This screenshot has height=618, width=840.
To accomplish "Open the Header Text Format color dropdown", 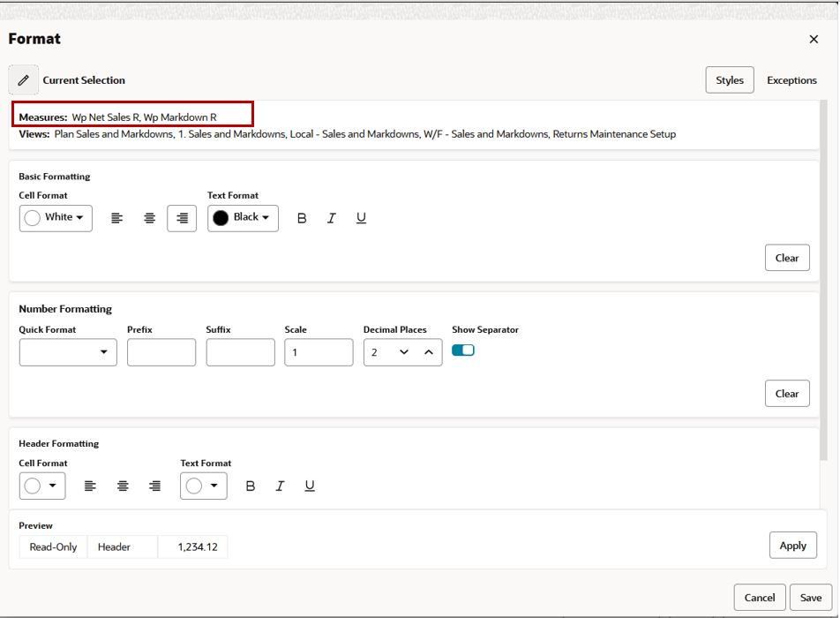I will click(204, 486).
